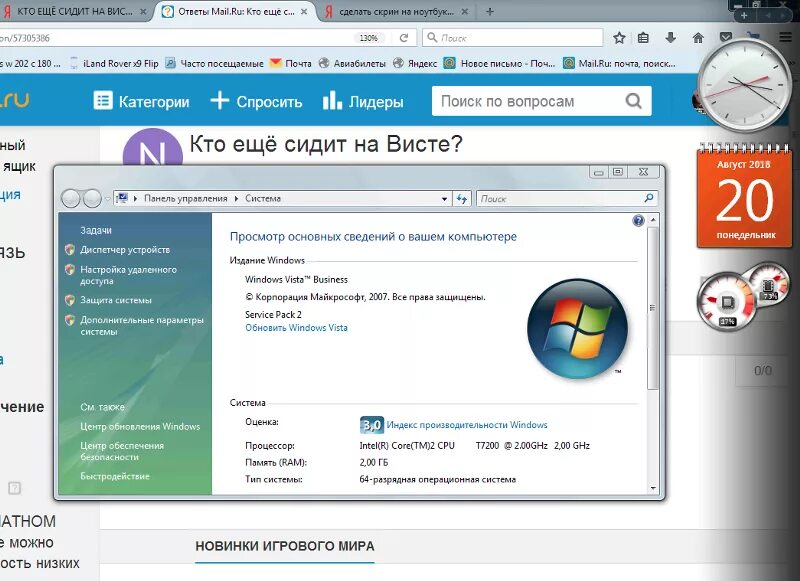800x581 pixels.
Task: Click 'Спросить' to ask a question
Action: point(256,101)
